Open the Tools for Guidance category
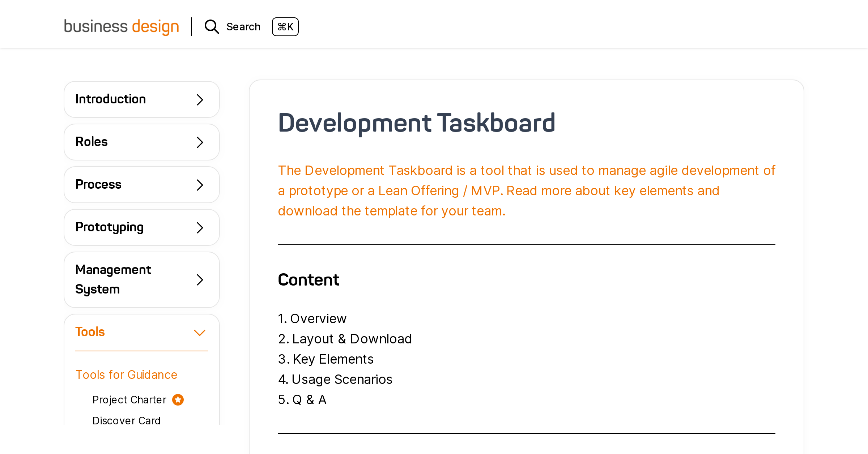 click(126, 375)
